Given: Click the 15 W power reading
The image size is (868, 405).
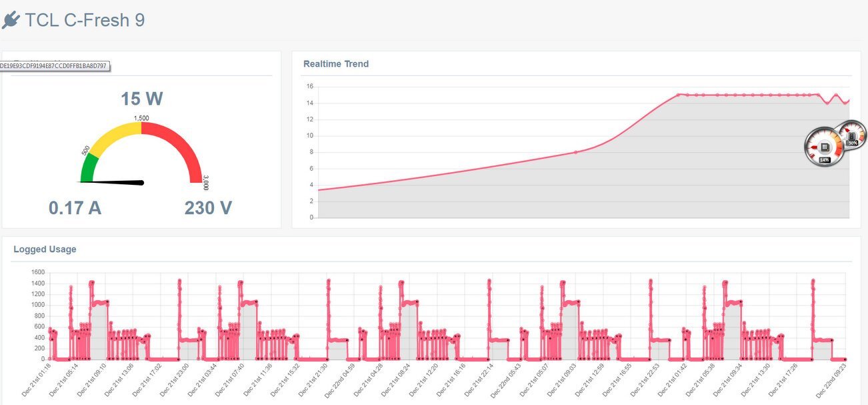Looking at the screenshot, I should (141, 99).
